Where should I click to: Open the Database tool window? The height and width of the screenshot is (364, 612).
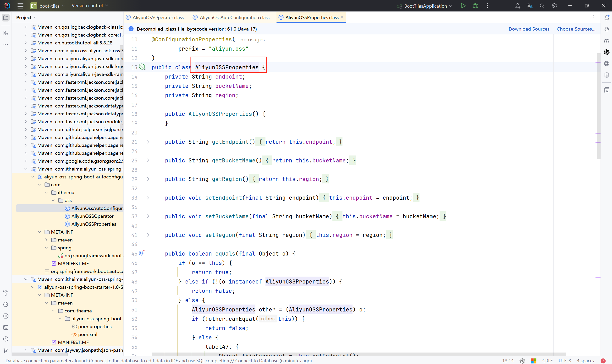[x=606, y=75]
